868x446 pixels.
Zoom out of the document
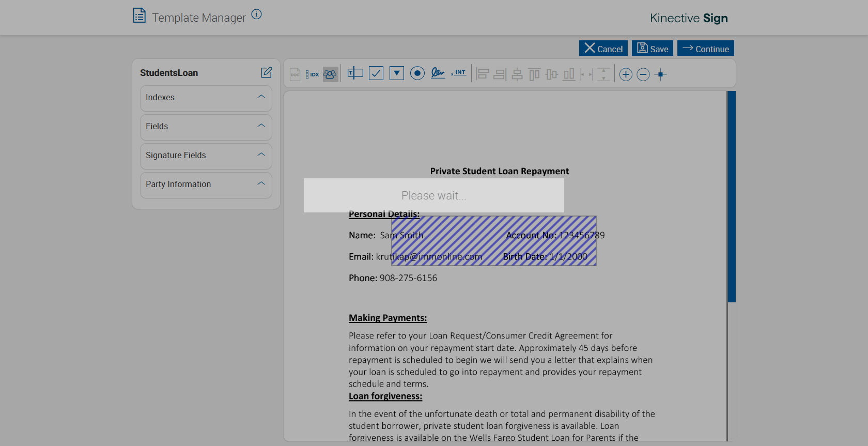[643, 74]
